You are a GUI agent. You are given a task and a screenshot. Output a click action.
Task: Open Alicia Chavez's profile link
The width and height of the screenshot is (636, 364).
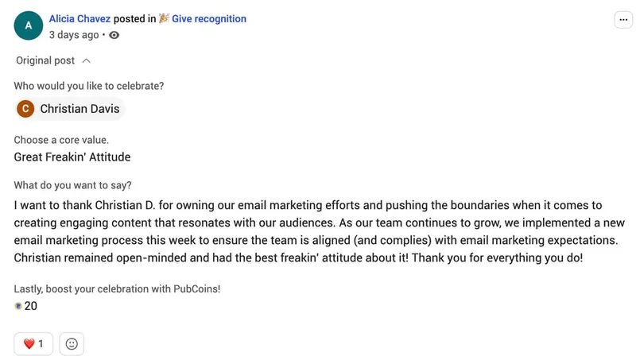click(x=79, y=18)
